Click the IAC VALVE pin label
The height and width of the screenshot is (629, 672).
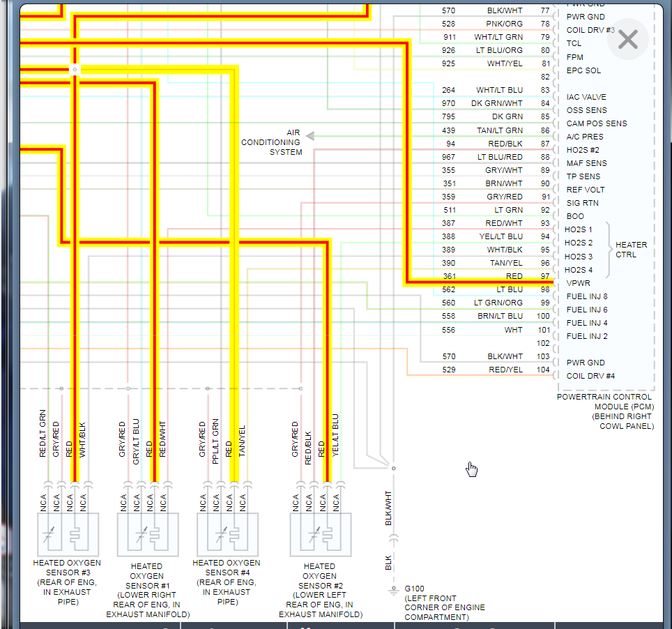[x=586, y=97]
